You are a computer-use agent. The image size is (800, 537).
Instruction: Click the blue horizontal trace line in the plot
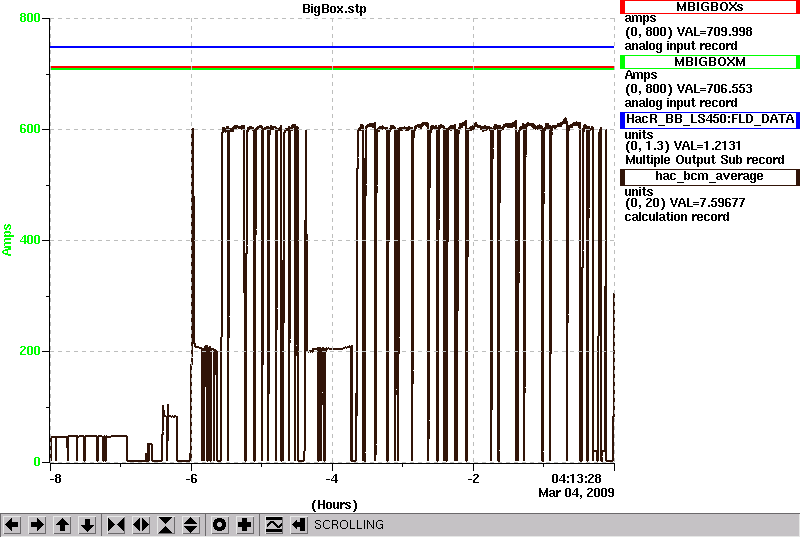(332, 47)
